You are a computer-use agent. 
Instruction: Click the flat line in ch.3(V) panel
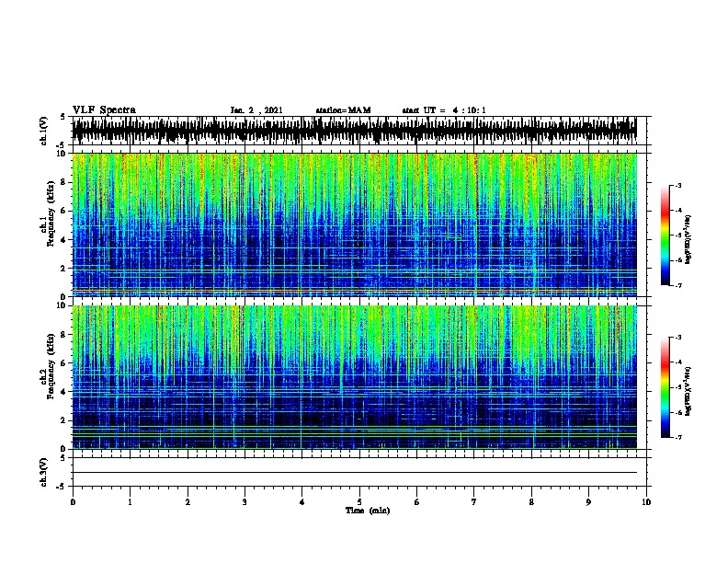point(354,473)
